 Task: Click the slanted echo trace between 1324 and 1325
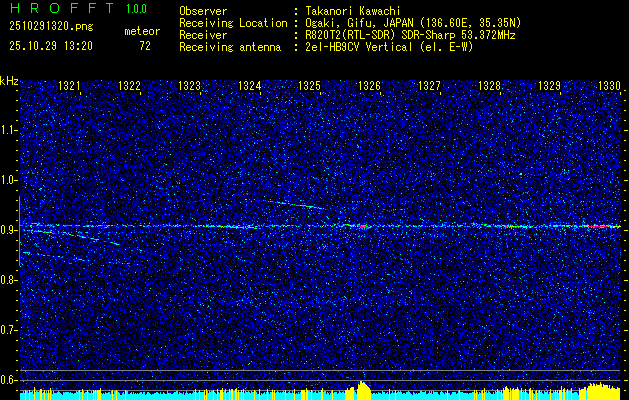tap(294, 204)
